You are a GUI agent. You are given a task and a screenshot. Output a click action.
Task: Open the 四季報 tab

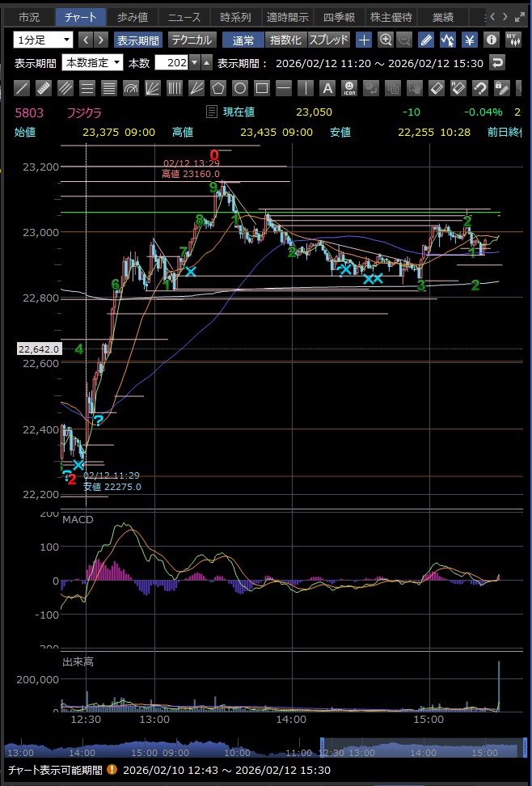[338, 16]
